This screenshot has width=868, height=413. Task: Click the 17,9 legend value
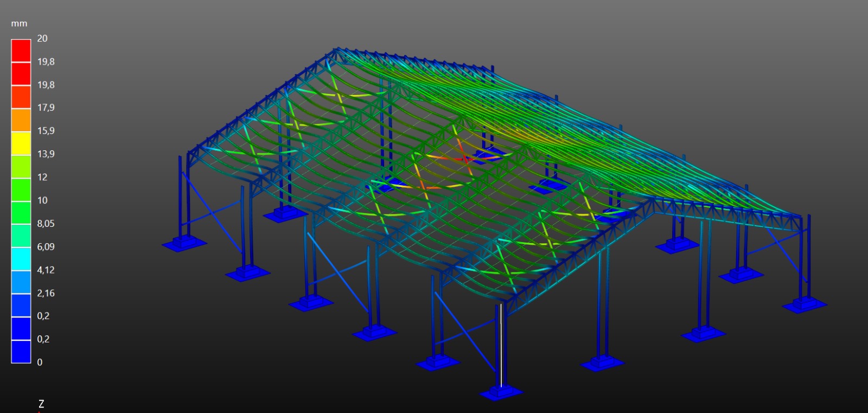pyautogui.click(x=46, y=107)
